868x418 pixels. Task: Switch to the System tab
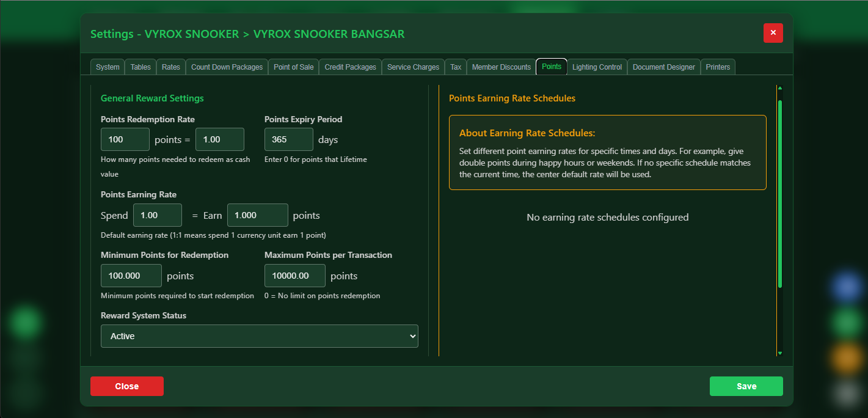pos(107,67)
